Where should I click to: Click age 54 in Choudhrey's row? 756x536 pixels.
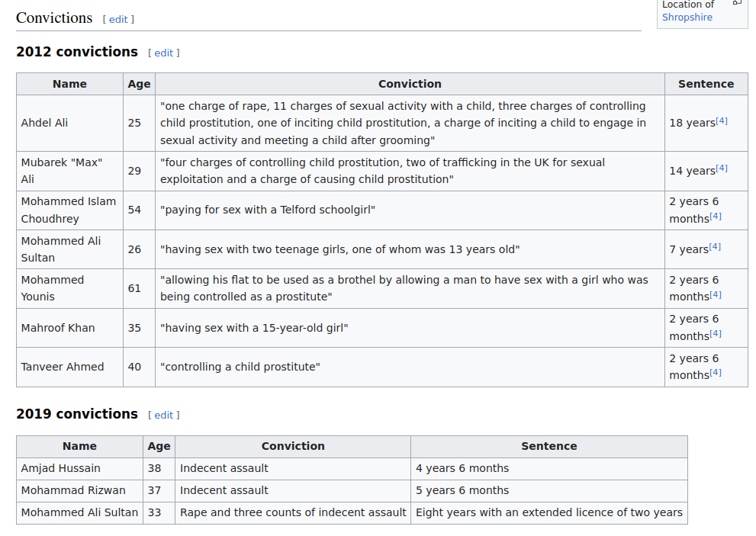(134, 210)
